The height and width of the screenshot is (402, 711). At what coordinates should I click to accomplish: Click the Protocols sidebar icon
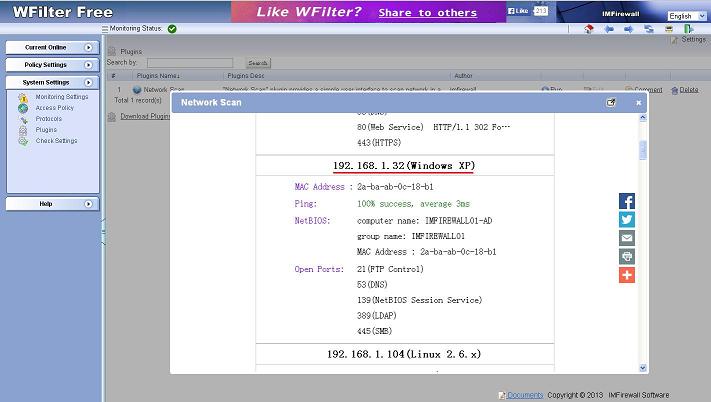tap(23, 119)
